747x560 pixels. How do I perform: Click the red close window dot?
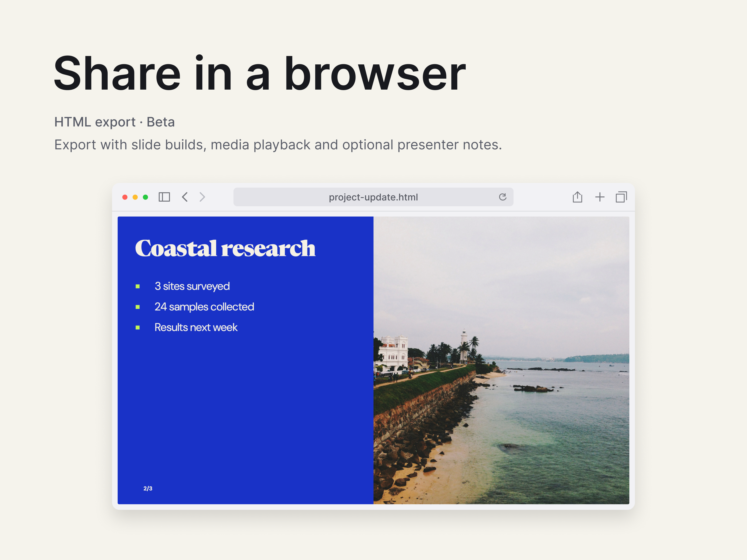point(125,197)
